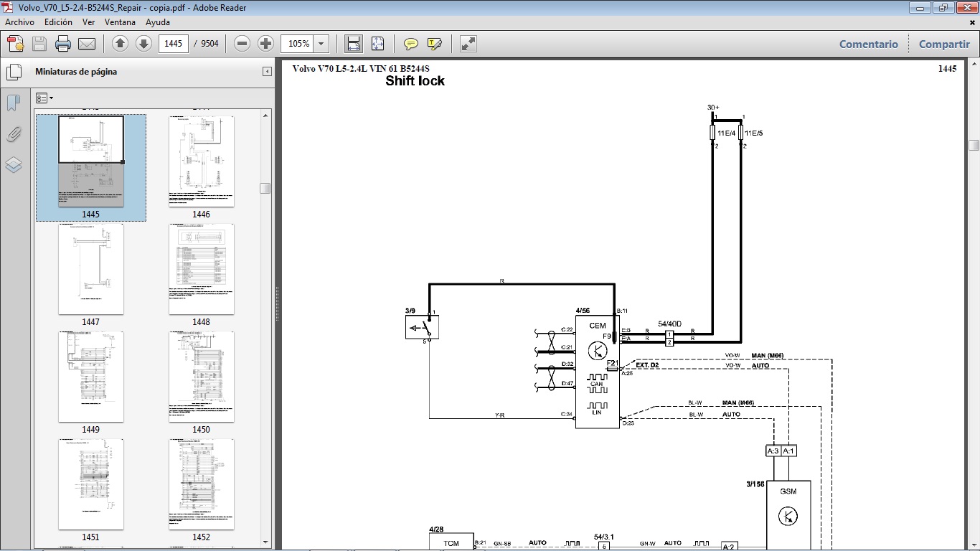Image resolution: width=980 pixels, height=551 pixels.
Task: Click the zoom level 105% field
Action: click(298, 44)
